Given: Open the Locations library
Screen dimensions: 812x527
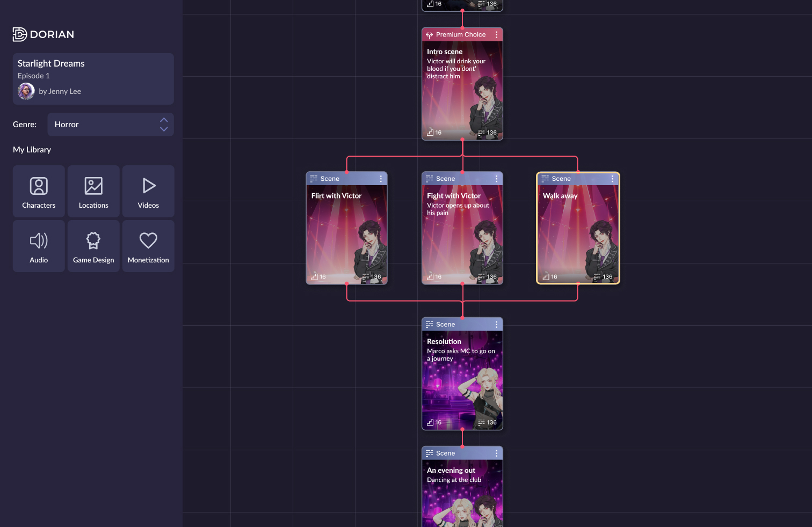Looking at the screenshot, I should (x=93, y=191).
